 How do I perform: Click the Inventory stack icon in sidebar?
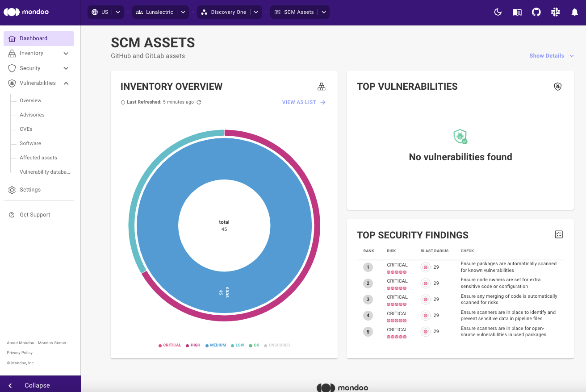[x=12, y=54]
